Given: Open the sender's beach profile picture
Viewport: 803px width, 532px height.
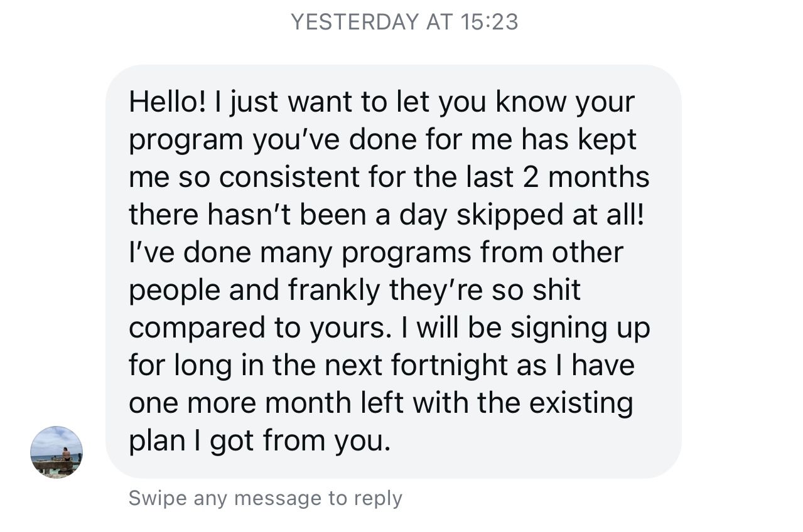Looking at the screenshot, I should 57,452.
